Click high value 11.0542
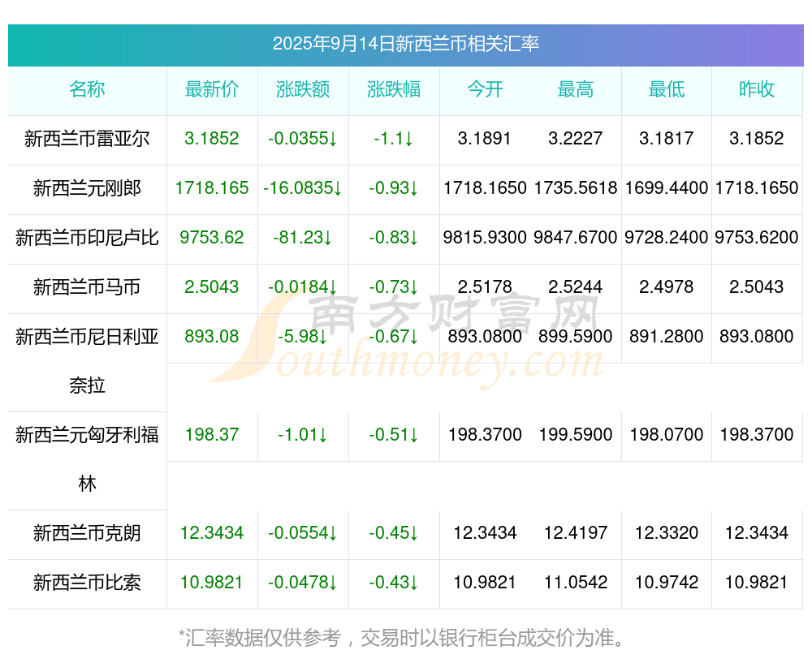The width and height of the screenshot is (812, 663). point(576,583)
